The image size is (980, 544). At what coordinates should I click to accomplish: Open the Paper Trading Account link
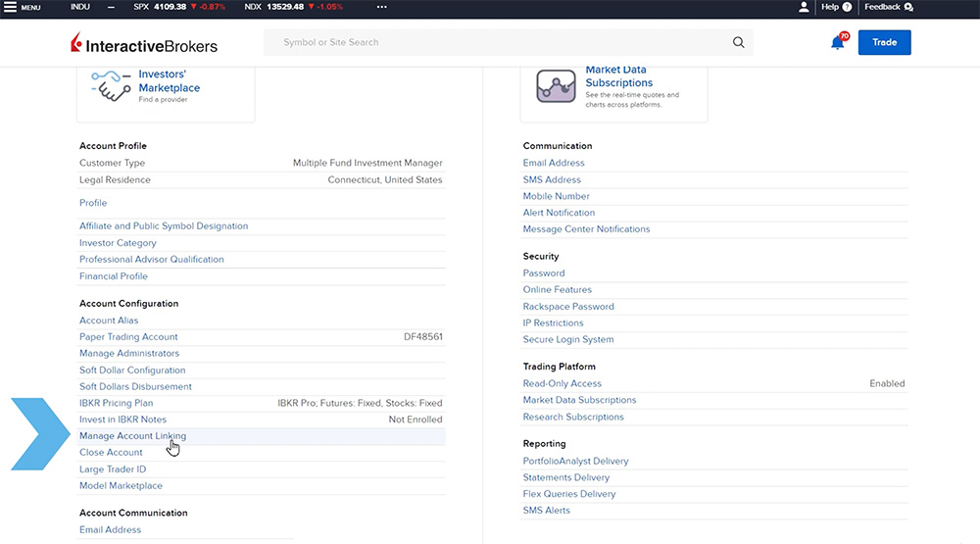128,336
